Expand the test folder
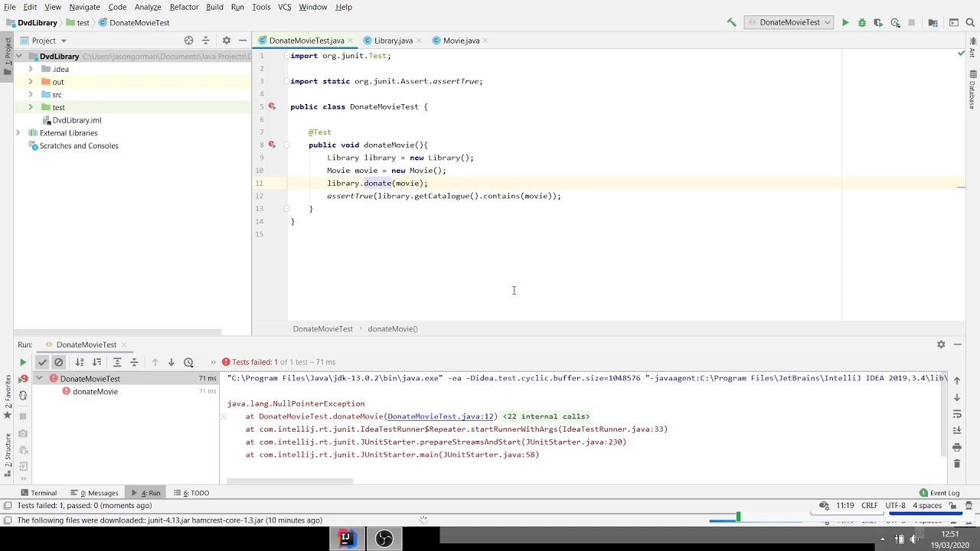 tap(30, 107)
